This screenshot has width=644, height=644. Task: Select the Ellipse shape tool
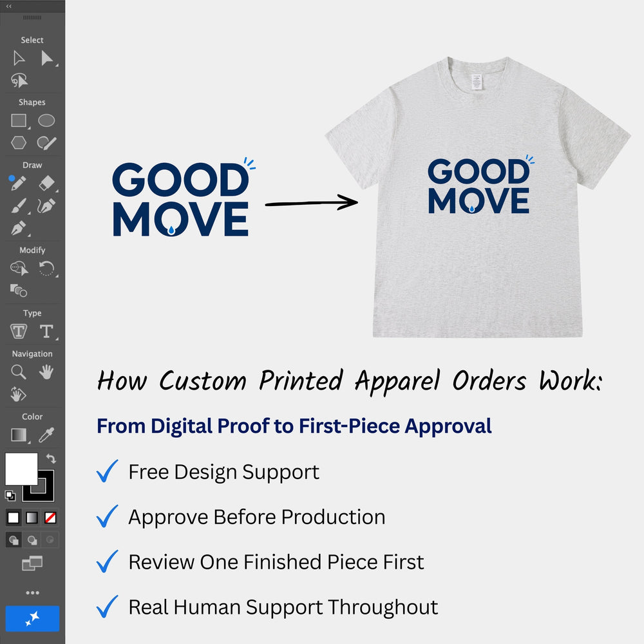click(46, 121)
